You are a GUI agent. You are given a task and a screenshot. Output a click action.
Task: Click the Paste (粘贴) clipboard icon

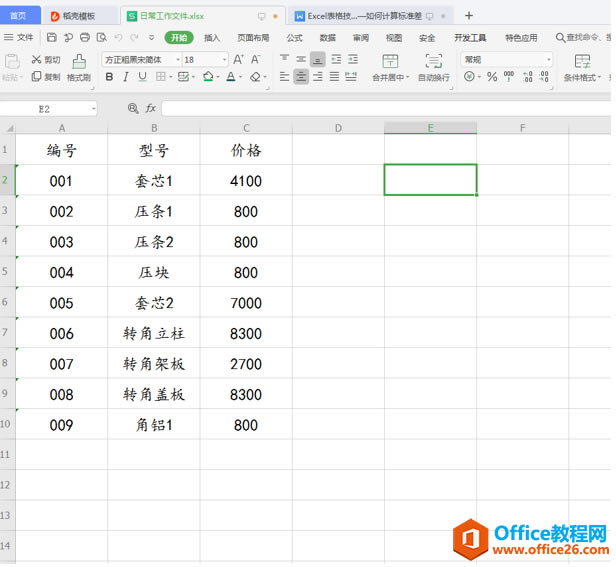(x=12, y=62)
